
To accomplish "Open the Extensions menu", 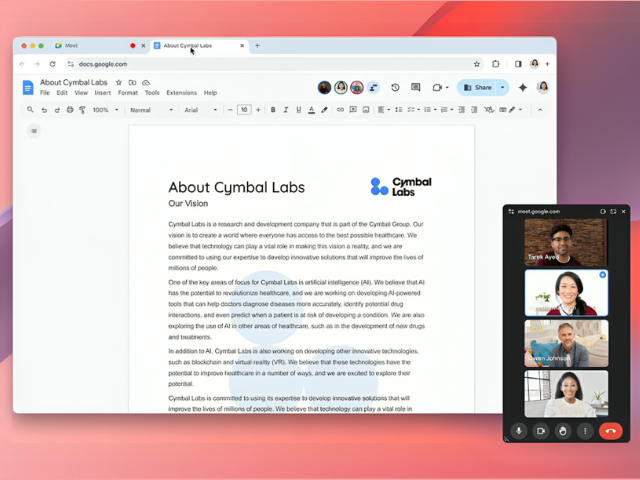I will (182, 93).
